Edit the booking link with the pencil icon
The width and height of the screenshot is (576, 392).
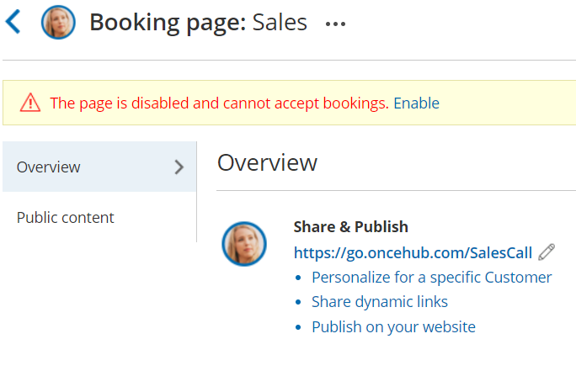(547, 252)
